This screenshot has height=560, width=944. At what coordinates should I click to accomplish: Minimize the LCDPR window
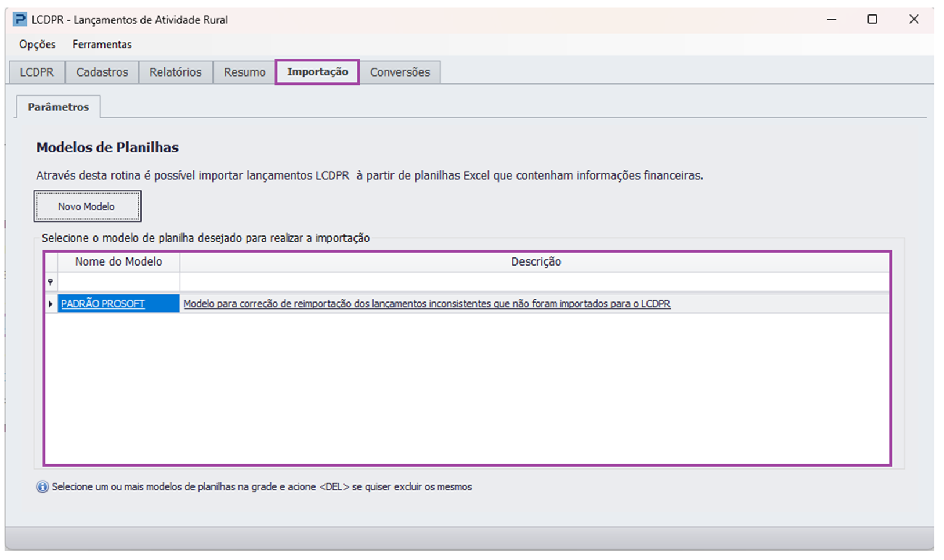pyautogui.click(x=831, y=19)
